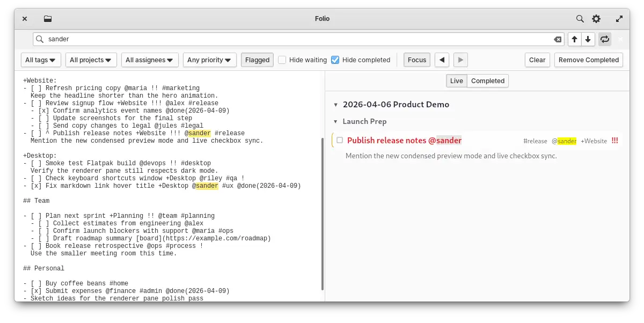Toggle the Flagged filter button
Viewport: 644px width, 323px height.
pyautogui.click(x=258, y=60)
